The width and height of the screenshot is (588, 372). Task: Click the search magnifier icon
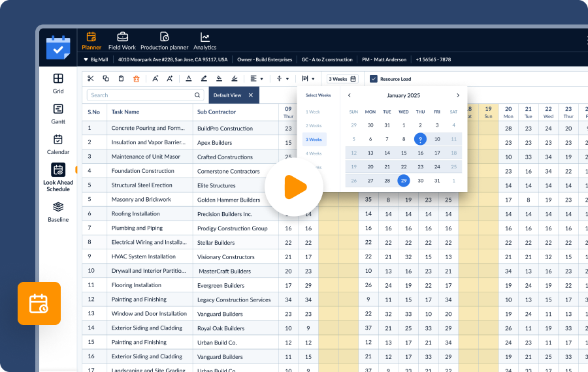coord(197,95)
